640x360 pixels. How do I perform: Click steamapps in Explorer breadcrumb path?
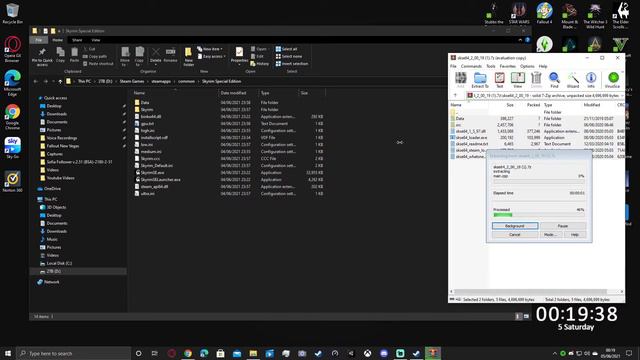click(161, 82)
